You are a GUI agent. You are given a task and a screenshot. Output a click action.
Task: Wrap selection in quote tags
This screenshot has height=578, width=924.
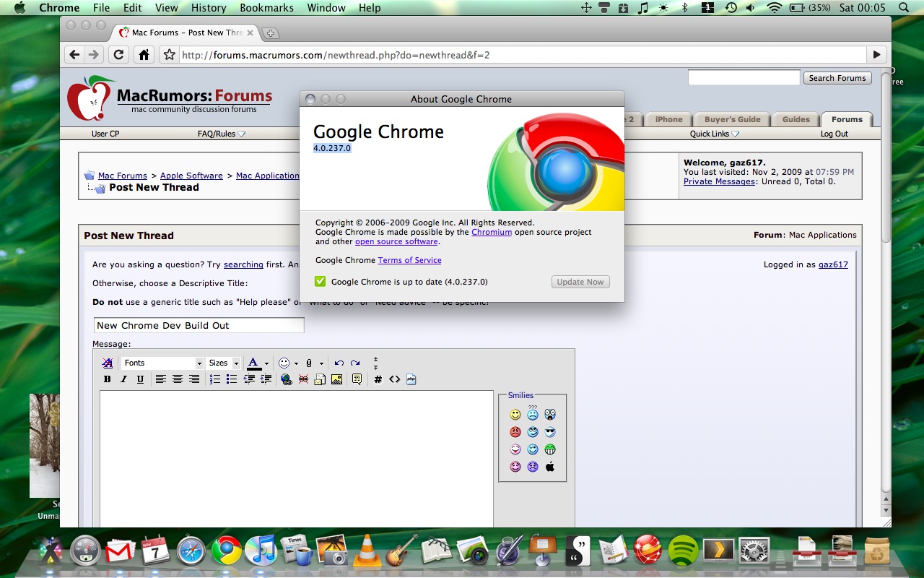coord(357,379)
